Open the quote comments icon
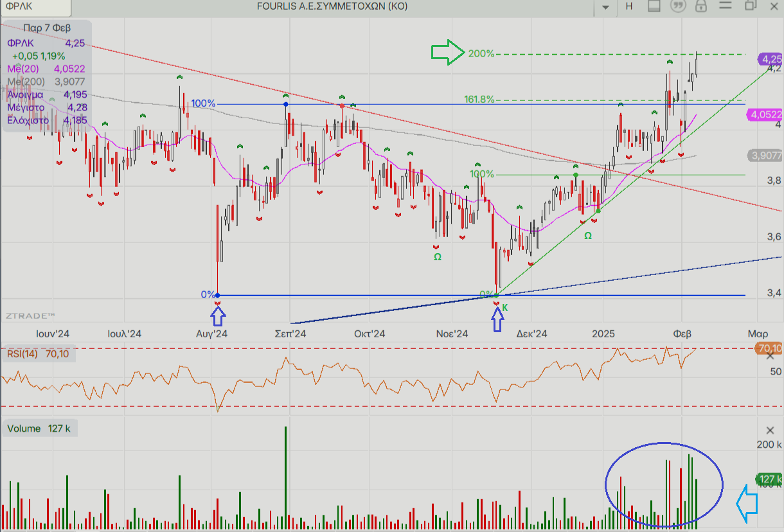This screenshot has height=532, width=784. point(677,6)
